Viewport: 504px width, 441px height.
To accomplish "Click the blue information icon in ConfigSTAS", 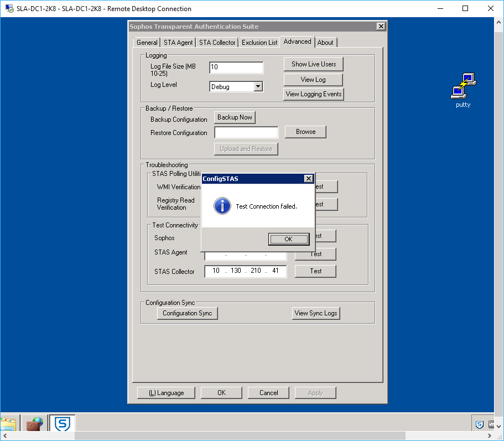I will (222, 206).
